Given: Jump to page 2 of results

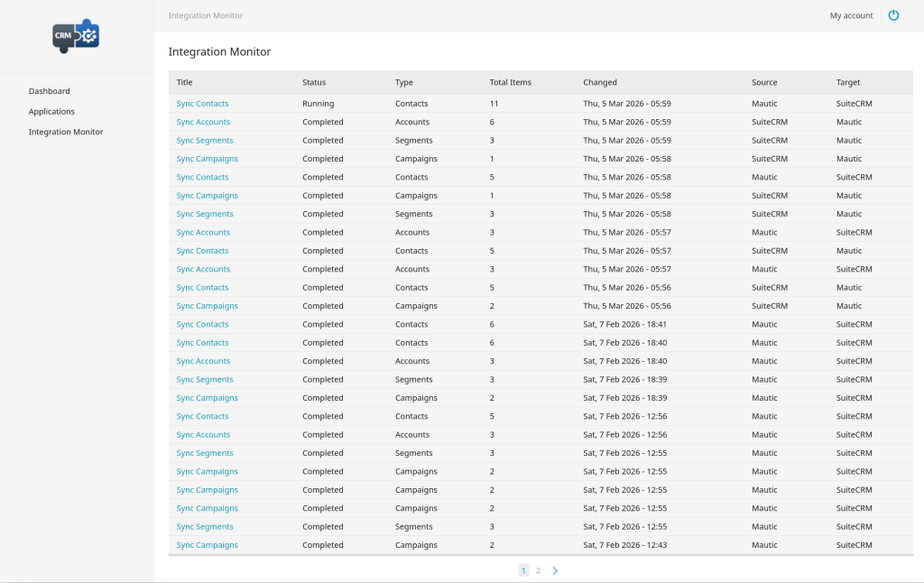Looking at the screenshot, I should (539, 570).
